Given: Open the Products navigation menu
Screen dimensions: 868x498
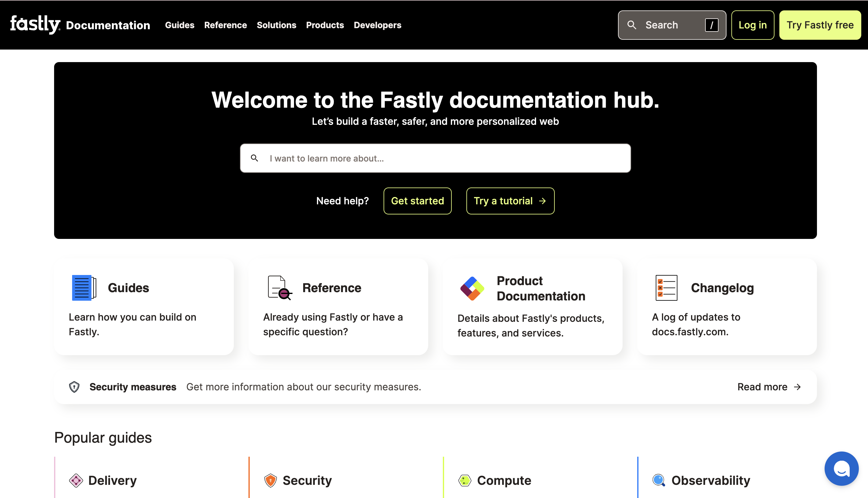Looking at the screenshot, I should pyautogui.click(x=325, y=25).
